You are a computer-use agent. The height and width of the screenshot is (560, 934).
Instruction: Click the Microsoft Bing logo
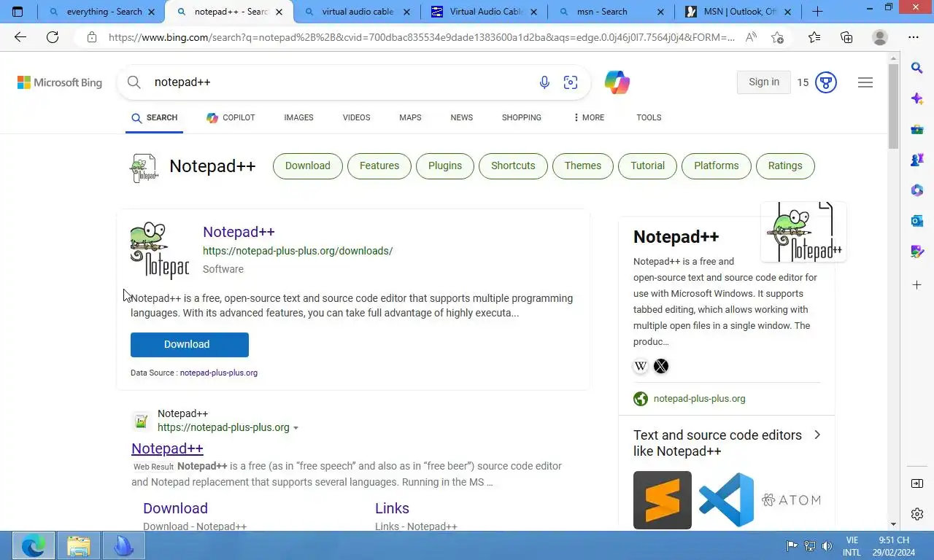[60, 82]
